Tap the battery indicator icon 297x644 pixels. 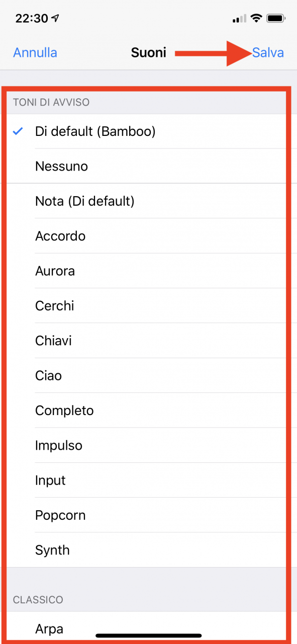(276, 19)
